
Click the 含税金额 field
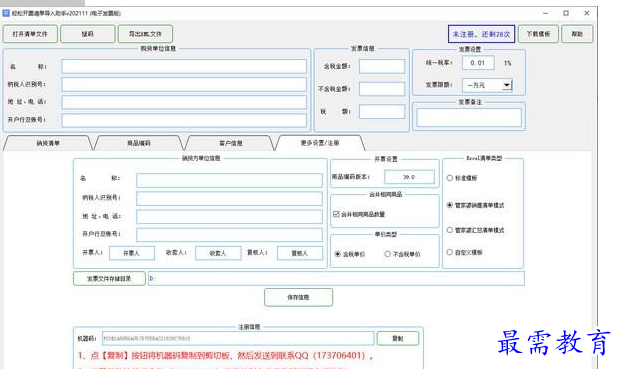coord(382,66)
